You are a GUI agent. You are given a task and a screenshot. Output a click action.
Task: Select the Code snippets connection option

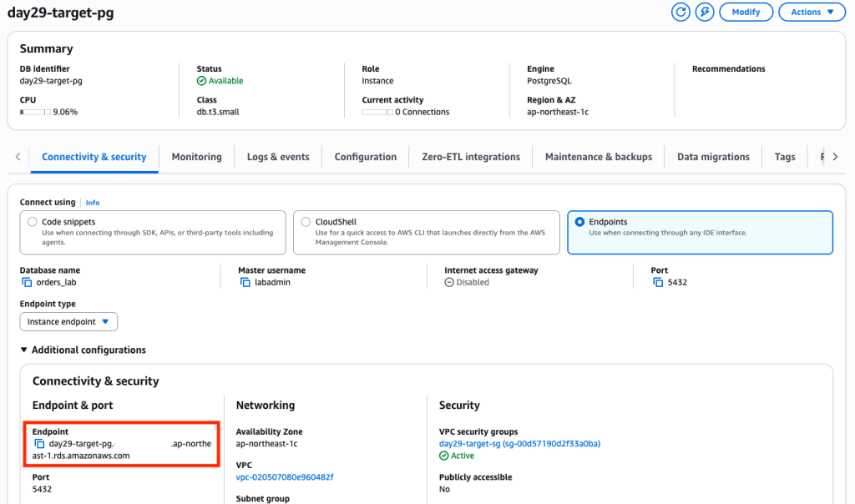tap(33, 222)
